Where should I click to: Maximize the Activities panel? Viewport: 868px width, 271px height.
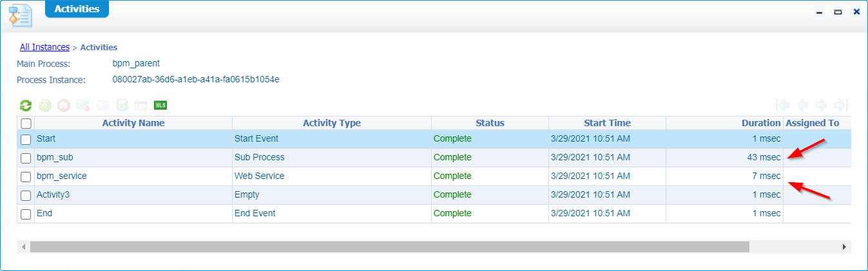coord(838,12)
